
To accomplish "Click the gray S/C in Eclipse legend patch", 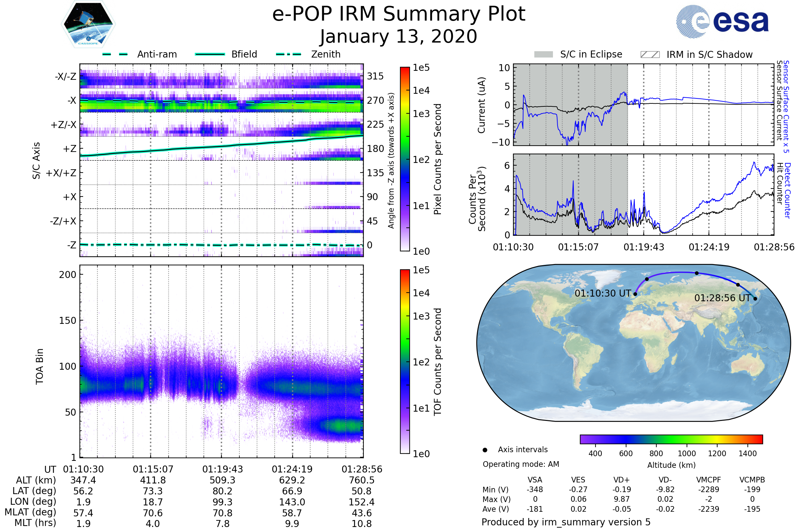I will 544,55.
